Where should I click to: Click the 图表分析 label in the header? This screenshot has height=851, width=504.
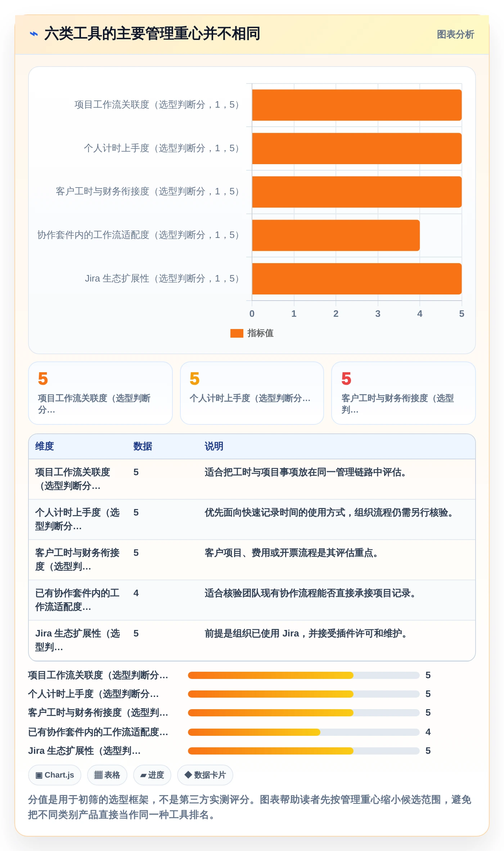tap(455, 35)
